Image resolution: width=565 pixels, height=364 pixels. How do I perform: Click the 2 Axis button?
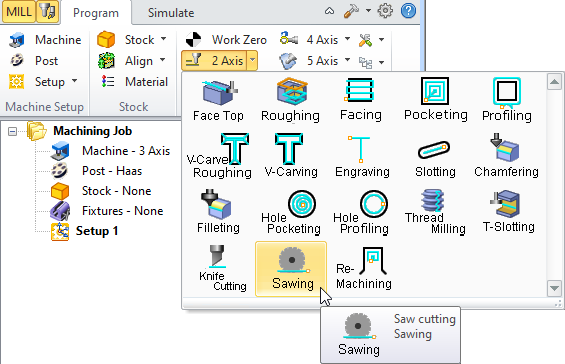[215, 60]
